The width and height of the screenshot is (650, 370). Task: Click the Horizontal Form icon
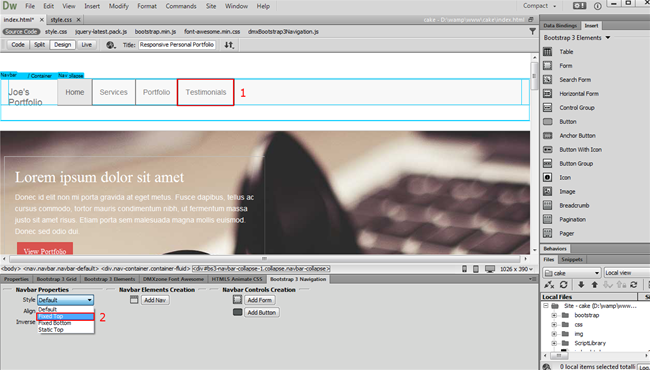pos(547,94)
